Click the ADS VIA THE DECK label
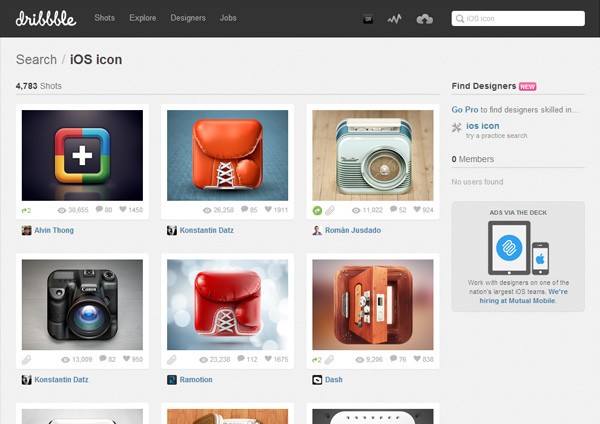Screen dimensions: 600x424 point(518,213)
